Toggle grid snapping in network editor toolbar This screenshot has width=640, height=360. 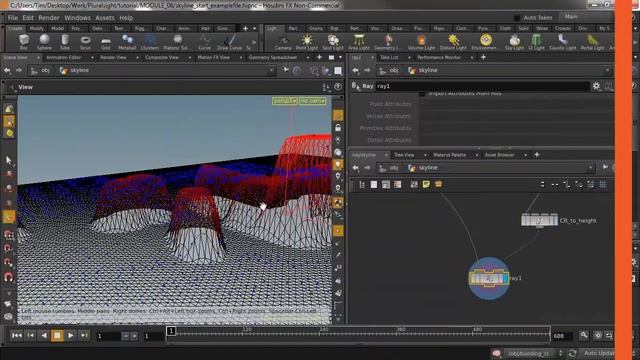click(x=603, y=184)
